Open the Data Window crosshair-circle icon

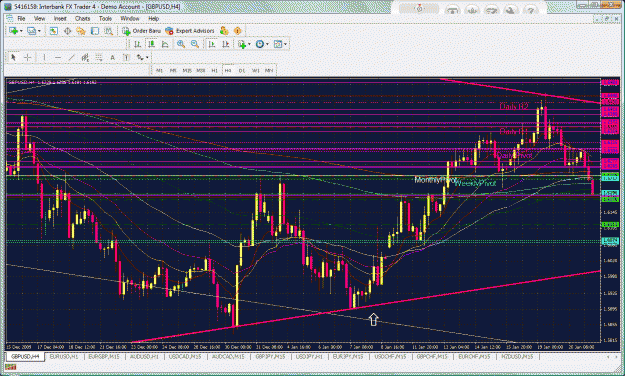tap(67, 31)
